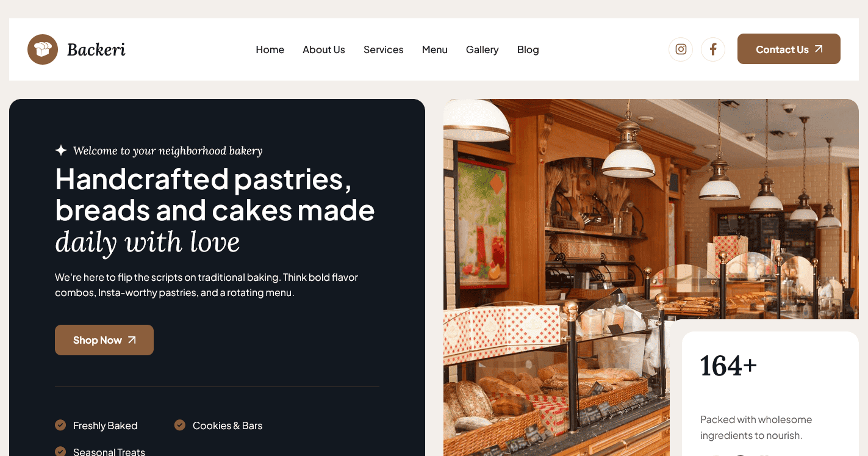Image resolution: width=868 pixels, height=456 pixels.
Task: Click the Backeri bread logo icon
Action: click(x=43, y=49)
